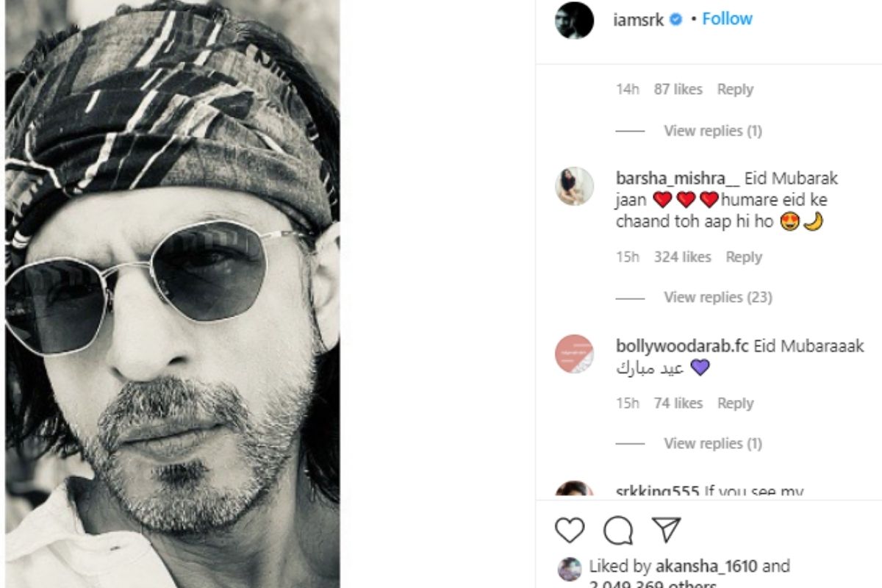Viewport: 882px width, 588px height.
Task: Expand the topmost View replies (1)
Action: (x=712, y=131)
